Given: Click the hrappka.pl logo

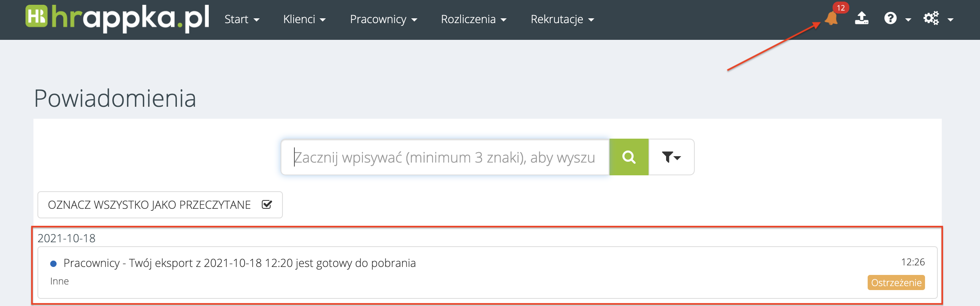Looking at the screenshot, I should tap(118, 18).
